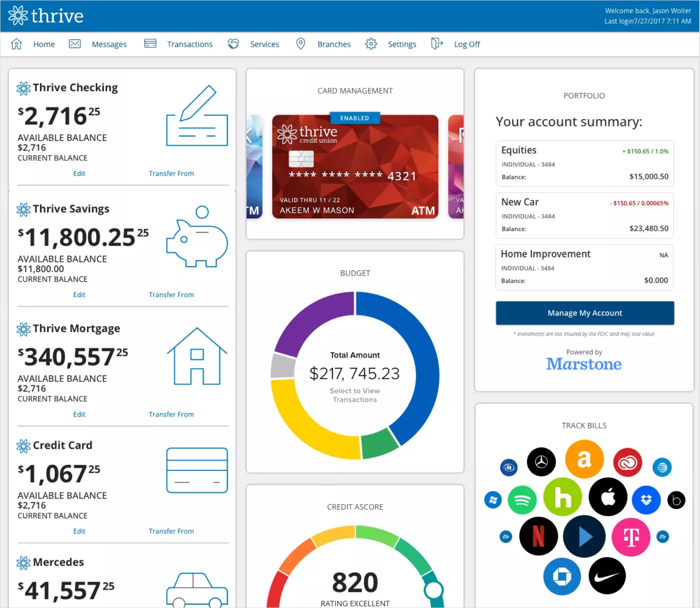This screenshot has width=700, height=608.
Task: Click the Thrive Savings piggy bank icon
Action: (x=197, y=237)
